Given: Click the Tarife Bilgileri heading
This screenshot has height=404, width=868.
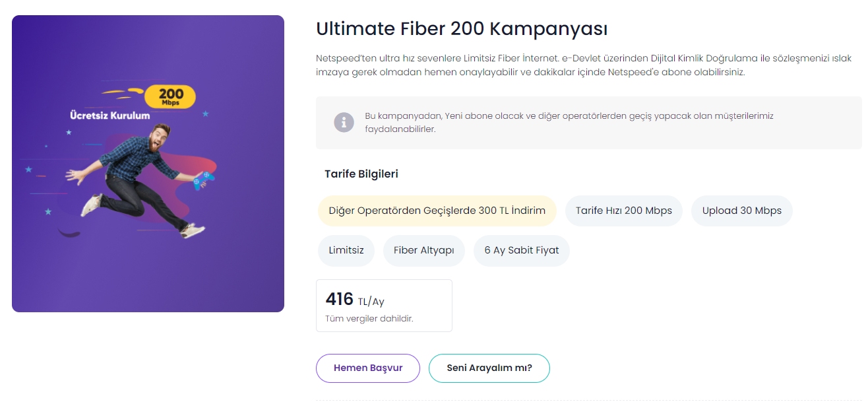Looking at the screenshot, I should coord(361,174).
